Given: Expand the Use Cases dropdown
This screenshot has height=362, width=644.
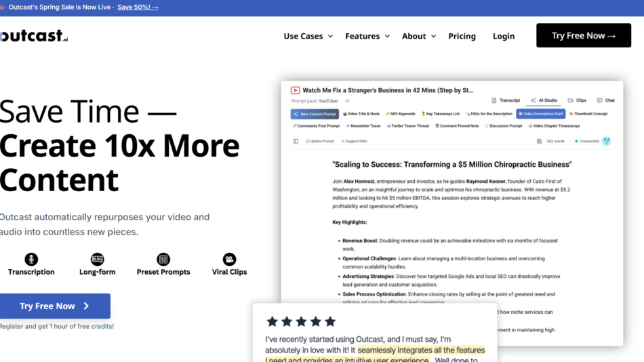Looking at the screenshot, I should click(x=308, y=36).
